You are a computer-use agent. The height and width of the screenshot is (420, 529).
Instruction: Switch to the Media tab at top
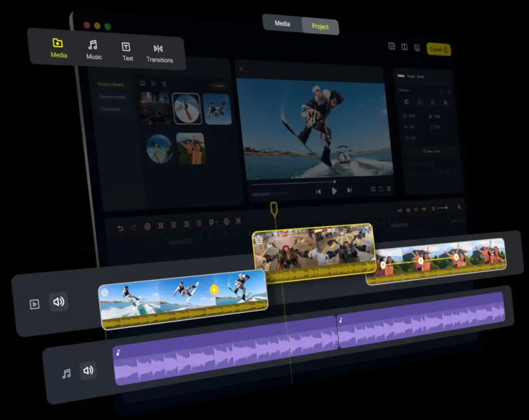click(x=282, y=24)
